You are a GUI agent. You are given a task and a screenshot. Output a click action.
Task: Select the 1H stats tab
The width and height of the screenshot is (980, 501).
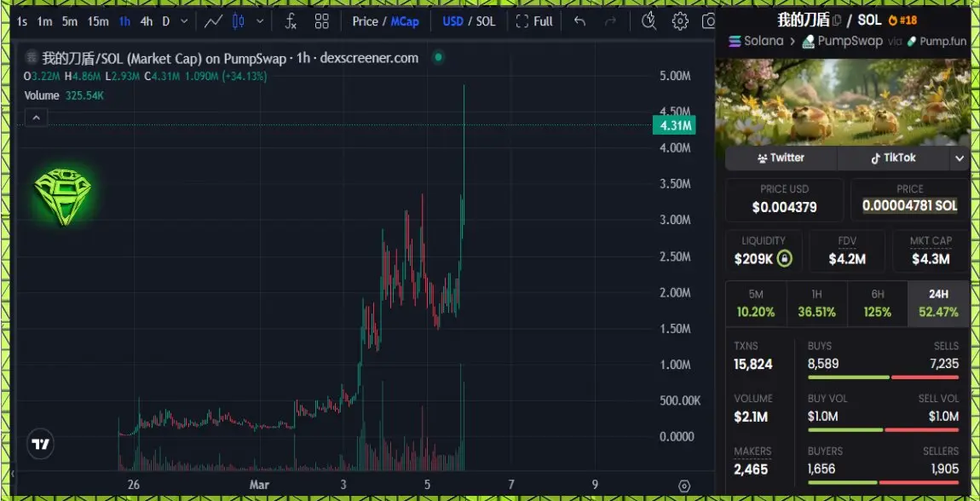click(816, 303)
